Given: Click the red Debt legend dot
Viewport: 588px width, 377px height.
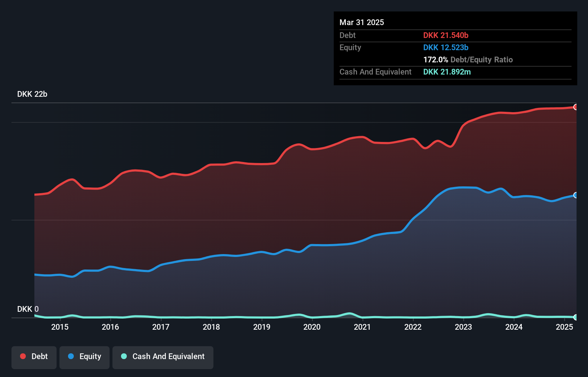Looking at the screenshot, I should point(23,356).
